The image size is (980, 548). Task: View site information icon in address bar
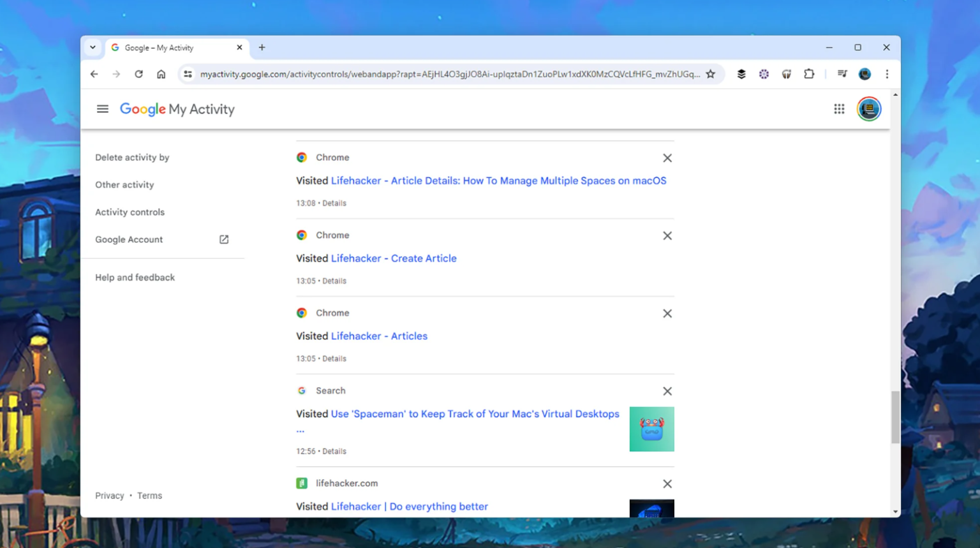188,74
